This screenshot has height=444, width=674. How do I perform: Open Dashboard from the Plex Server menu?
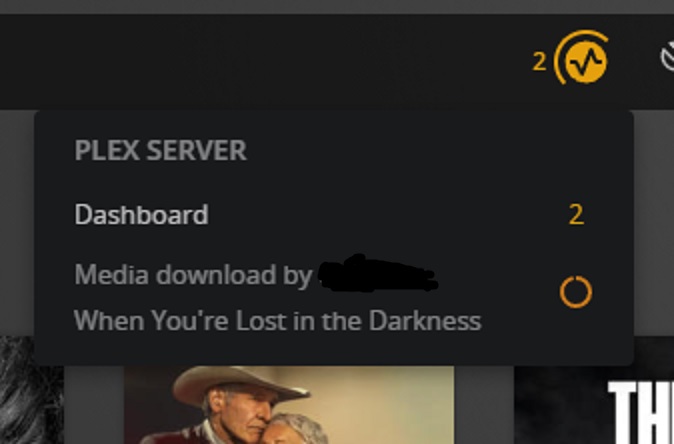334,214
